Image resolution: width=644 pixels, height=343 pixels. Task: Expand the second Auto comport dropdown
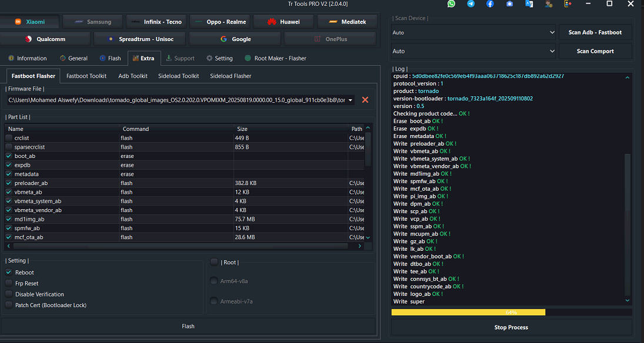(x=473, y=51)
